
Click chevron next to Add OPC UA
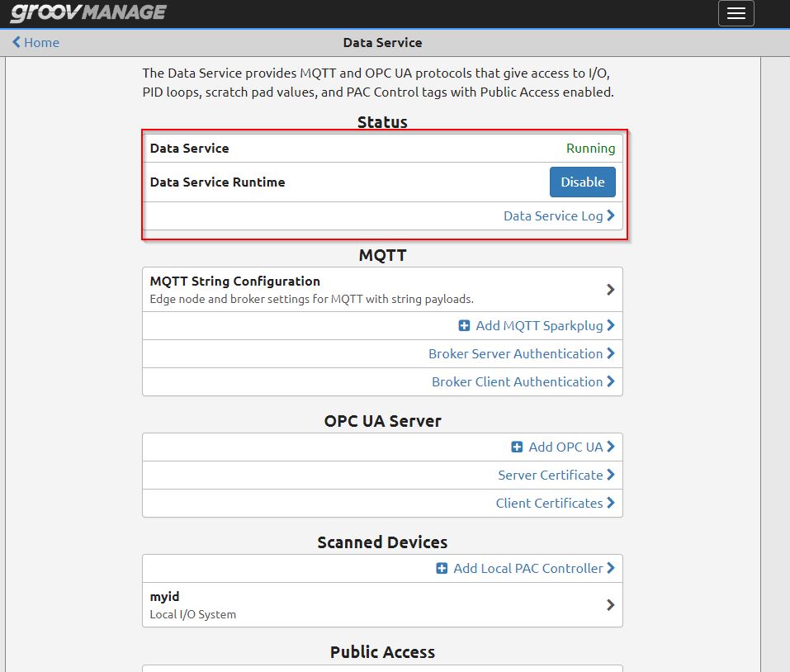point(611,447)
